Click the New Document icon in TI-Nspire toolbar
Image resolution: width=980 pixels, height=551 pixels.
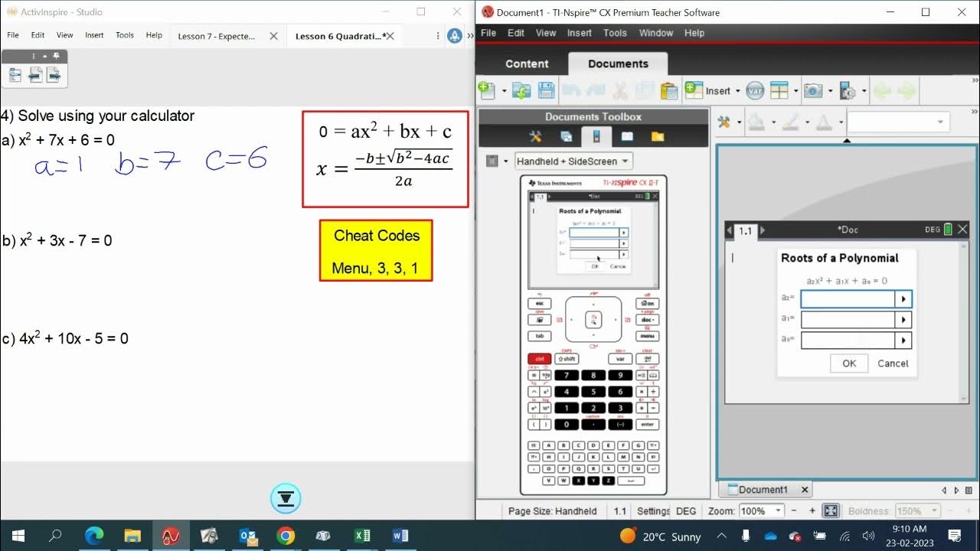[x=487, y=90]
